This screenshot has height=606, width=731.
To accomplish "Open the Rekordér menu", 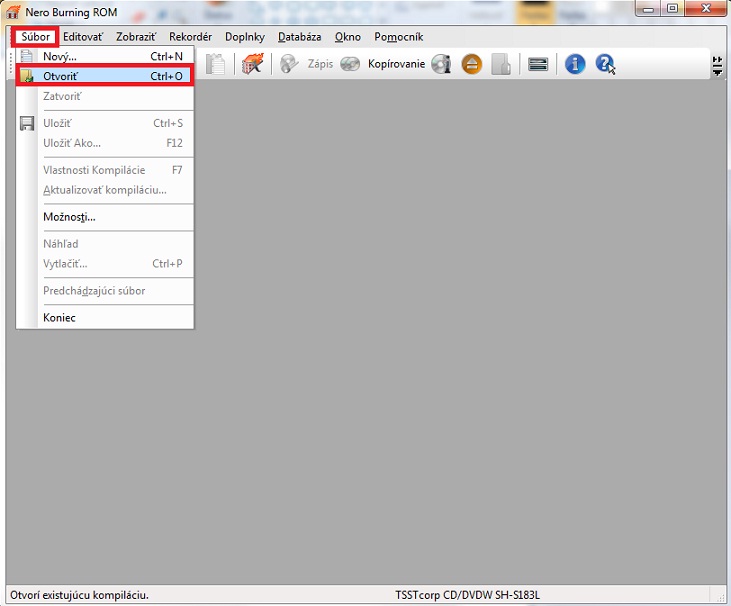I will pyautogui.click(x=190, y=37).
